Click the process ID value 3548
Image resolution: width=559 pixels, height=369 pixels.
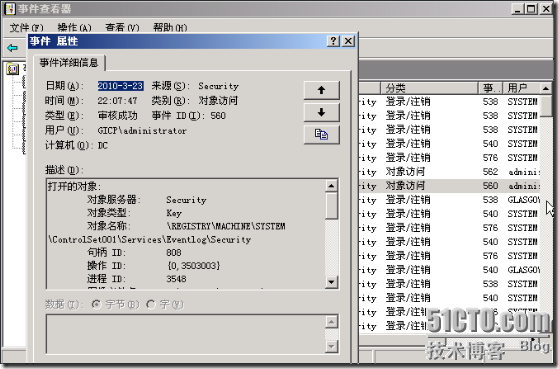[176, 279]
